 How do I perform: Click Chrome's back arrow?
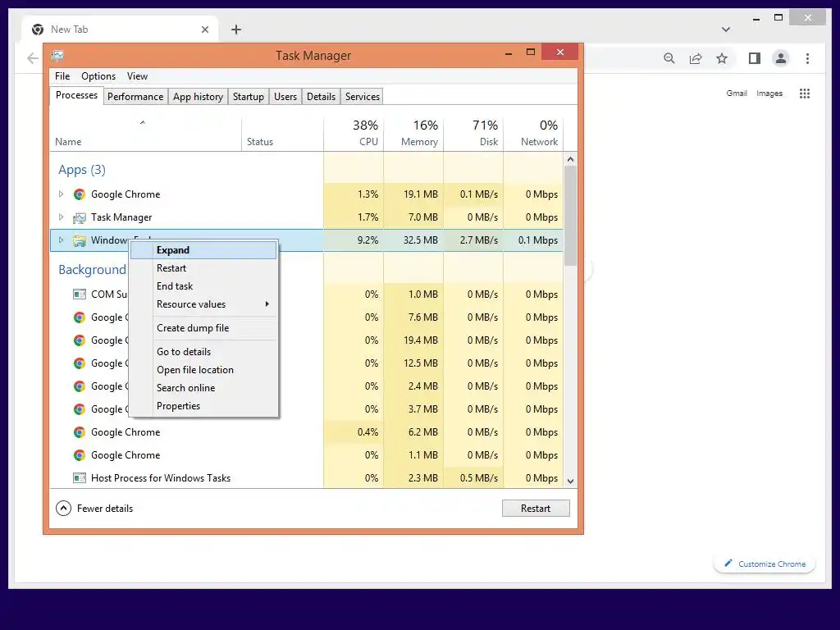[x=33, y=58]
